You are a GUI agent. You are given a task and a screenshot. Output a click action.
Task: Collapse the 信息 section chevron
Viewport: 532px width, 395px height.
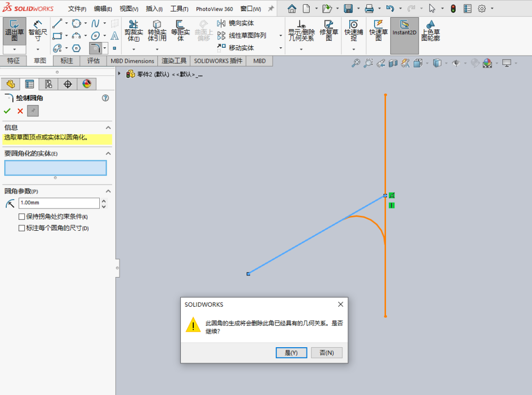pyautogui.click(x=108, y=127)
